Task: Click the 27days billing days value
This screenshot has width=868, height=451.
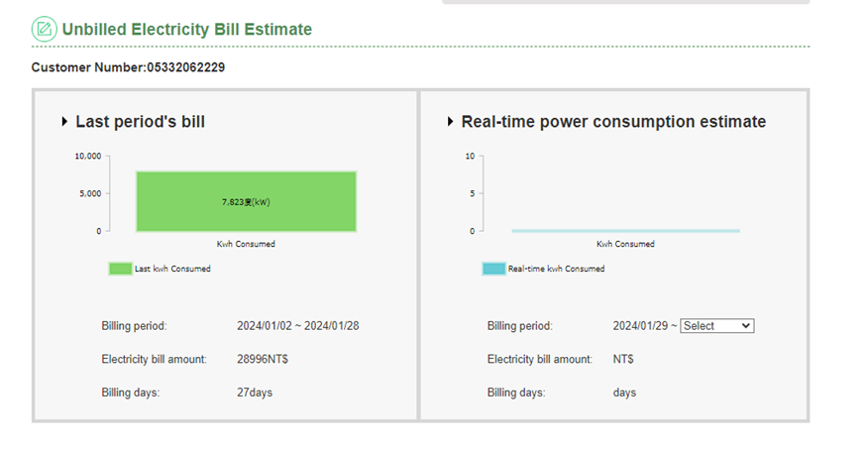Action: 255,393
